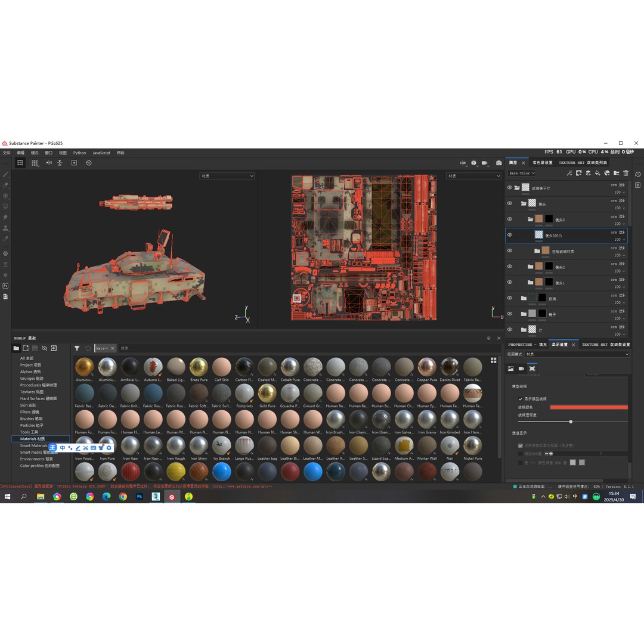Add fill layer with bucket icon in layers panel

pos(597,174)
